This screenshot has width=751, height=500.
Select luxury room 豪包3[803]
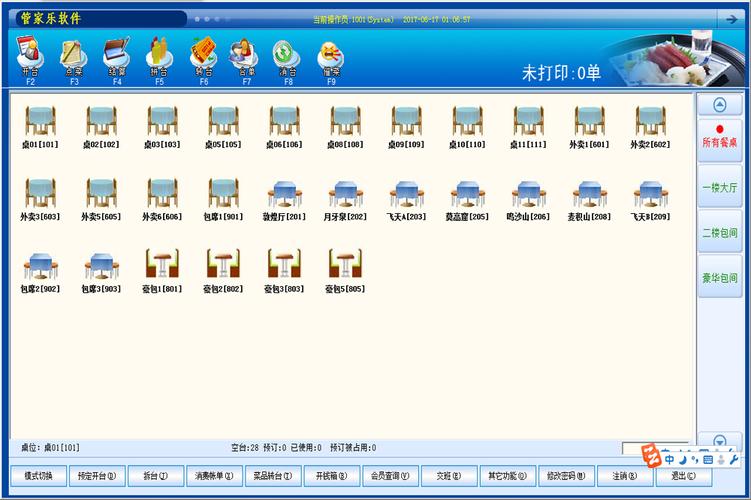[284, 272]
